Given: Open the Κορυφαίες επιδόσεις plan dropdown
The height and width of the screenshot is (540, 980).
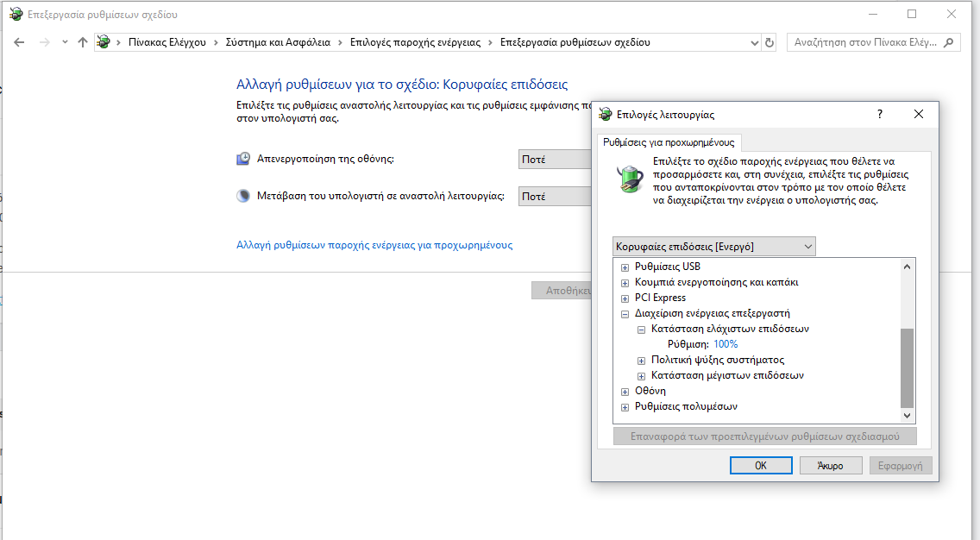Looking at the screenshot, I should coord(714,246).
